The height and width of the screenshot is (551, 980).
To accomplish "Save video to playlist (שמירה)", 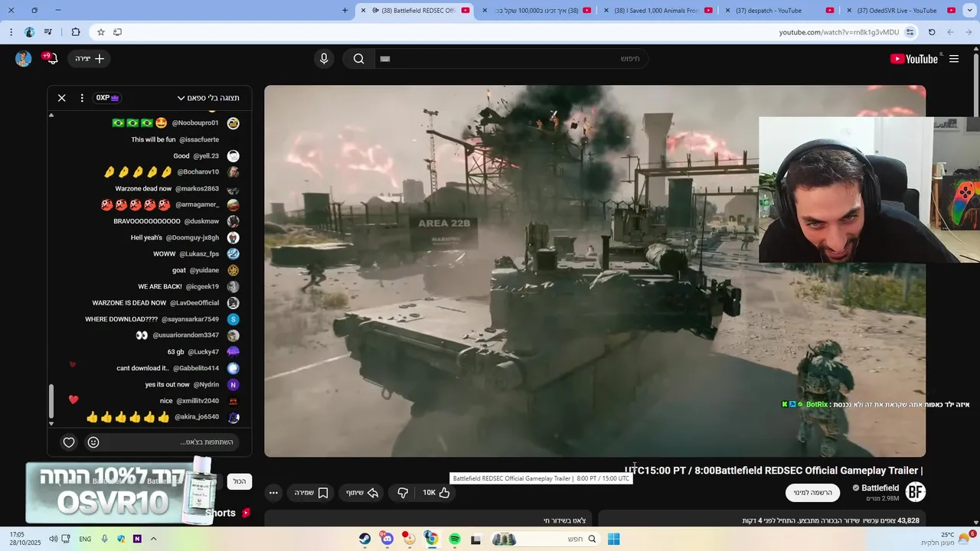I will coord(312,493).
